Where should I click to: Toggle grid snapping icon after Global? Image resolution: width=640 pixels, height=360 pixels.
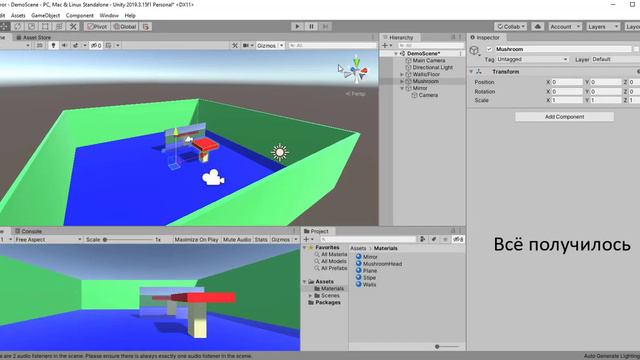[x=146, y=27]
